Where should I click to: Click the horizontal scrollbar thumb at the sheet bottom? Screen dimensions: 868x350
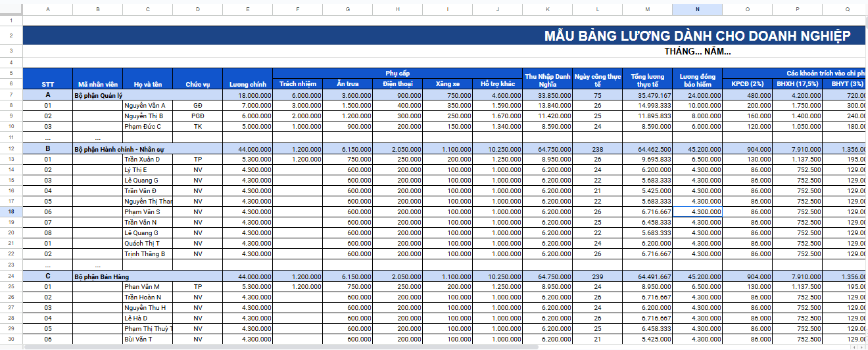point(281,347)
